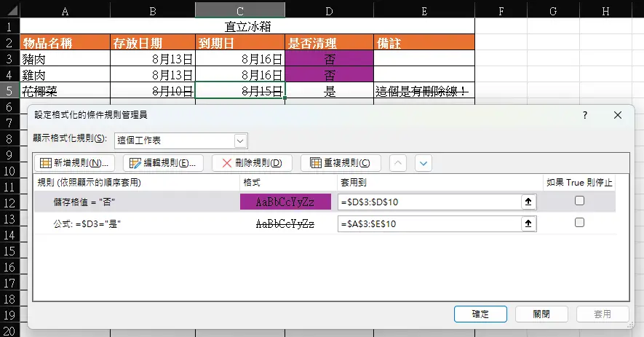
Task: Toggle stop-if-true checkbox for 公式 =$D3="是" rule
Action: point(579,222)
